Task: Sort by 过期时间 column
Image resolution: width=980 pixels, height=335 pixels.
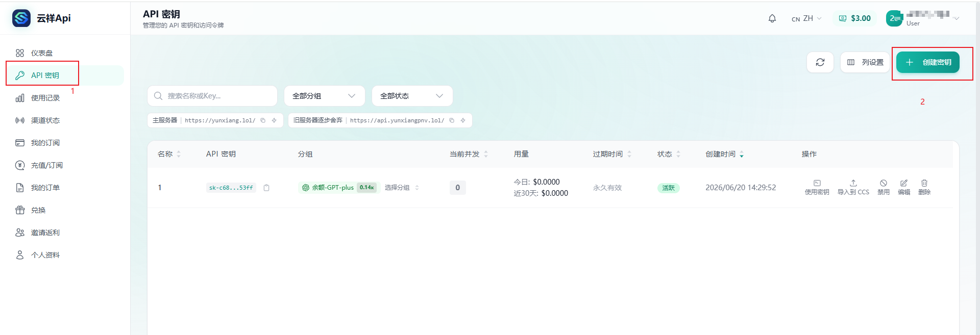Action: point(612,154)
